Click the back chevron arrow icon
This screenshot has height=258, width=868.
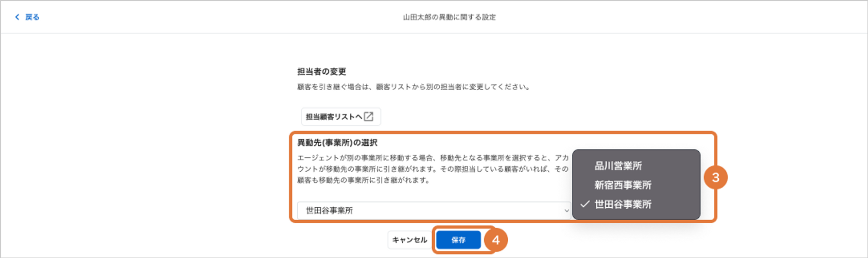(17, 17)
